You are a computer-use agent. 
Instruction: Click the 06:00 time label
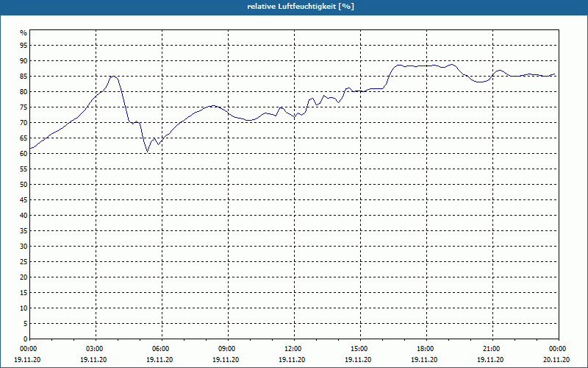tap(162, 349)
